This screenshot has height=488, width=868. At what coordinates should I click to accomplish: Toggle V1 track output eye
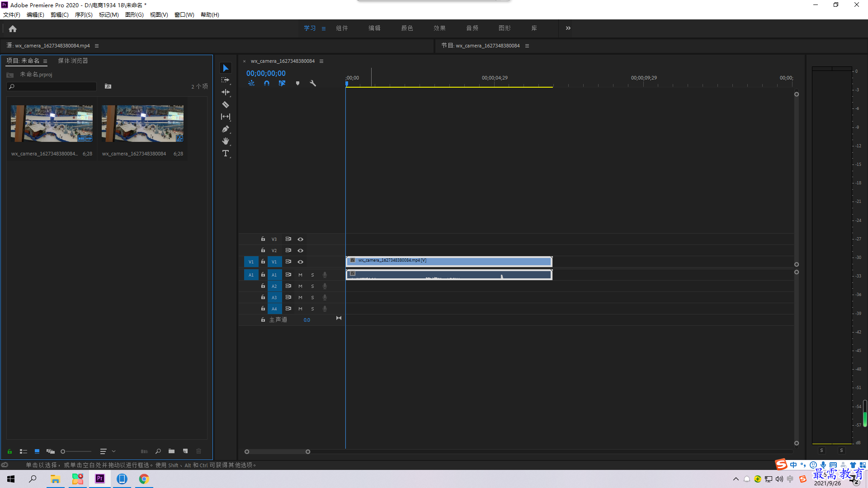click(300, 262)
